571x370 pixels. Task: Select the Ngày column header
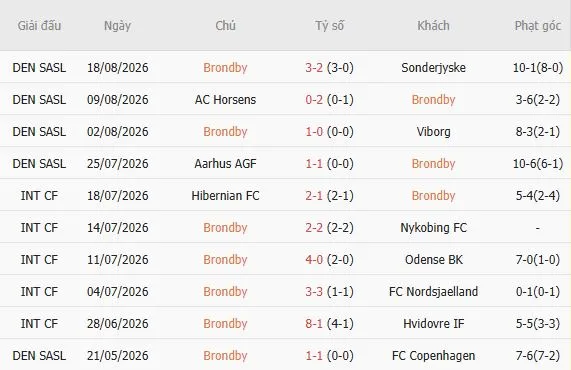click(x=117, y=26)
